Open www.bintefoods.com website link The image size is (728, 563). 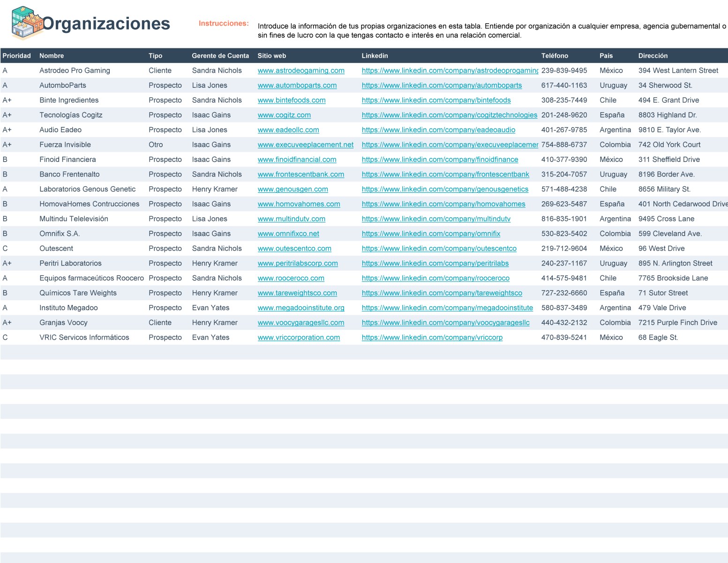coord(292,100)
